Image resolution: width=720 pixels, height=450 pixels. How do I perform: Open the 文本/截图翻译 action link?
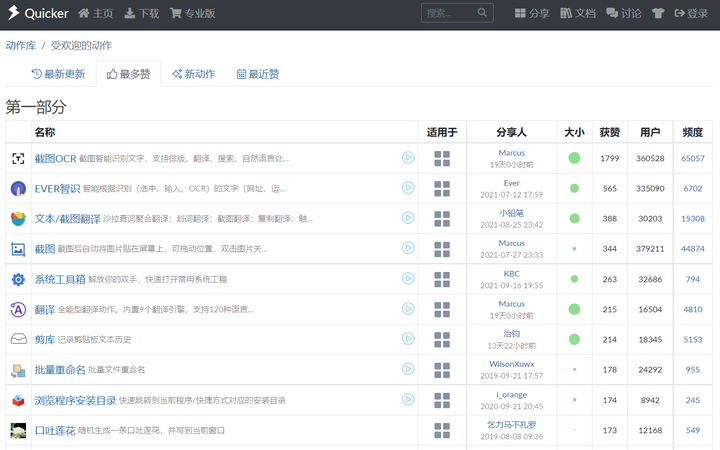(68, 219)
